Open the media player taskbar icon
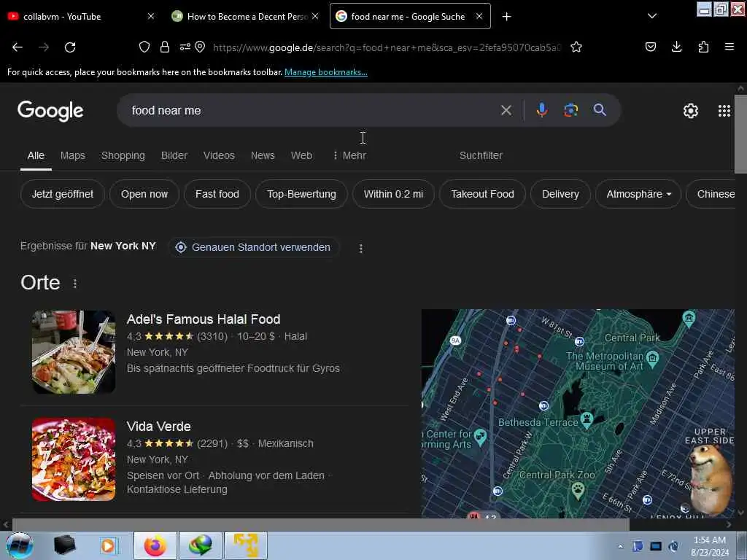This screenshot has width=747, height=560. click(x=109, y=545)
